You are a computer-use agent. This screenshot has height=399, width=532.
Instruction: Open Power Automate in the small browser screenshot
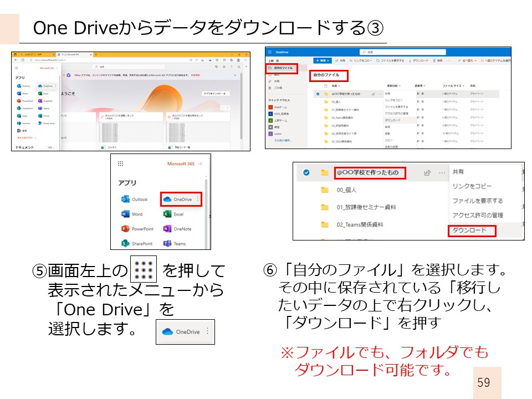pyautogui.click(x=47, y=123)
